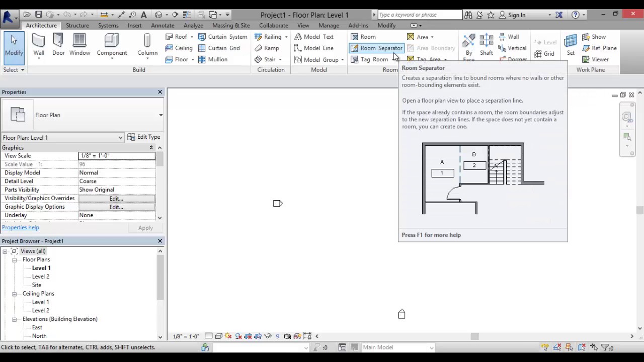Click the Set work plane tool
This screenshot has width=644, height=362.
pos(571,45)
